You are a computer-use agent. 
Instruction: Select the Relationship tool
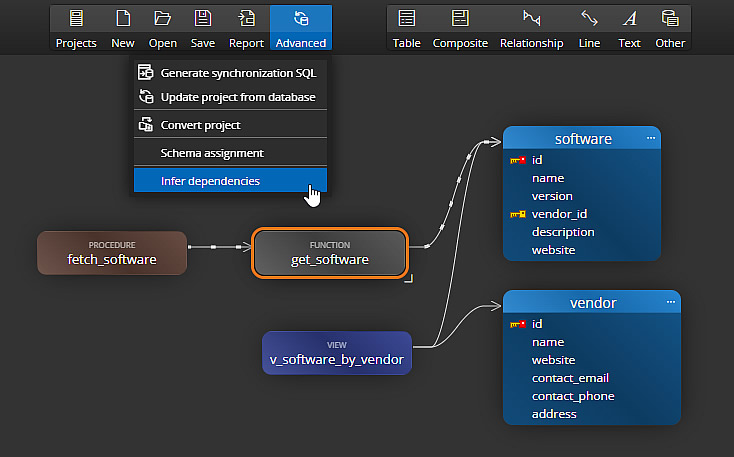pos(532,28)
